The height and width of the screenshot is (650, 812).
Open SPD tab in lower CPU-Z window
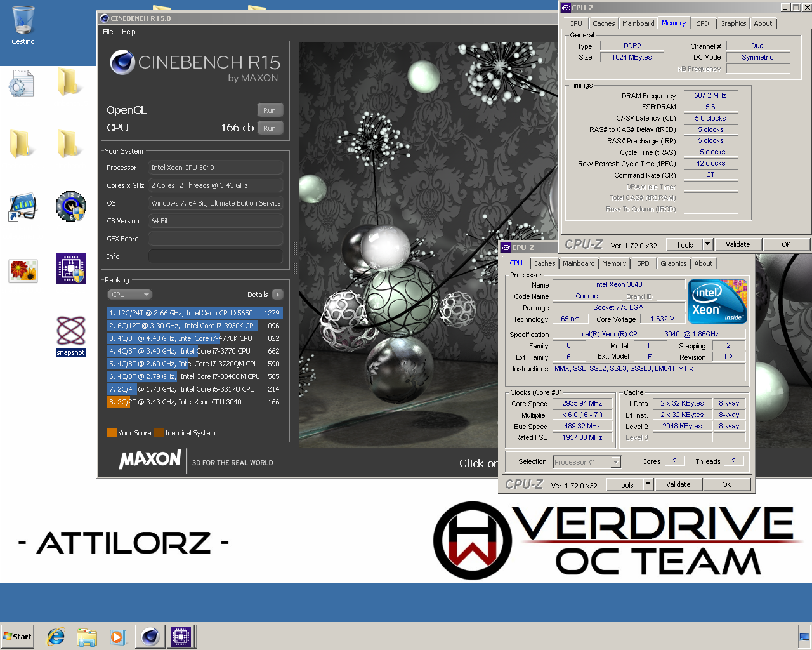click(x=643, y=263)
